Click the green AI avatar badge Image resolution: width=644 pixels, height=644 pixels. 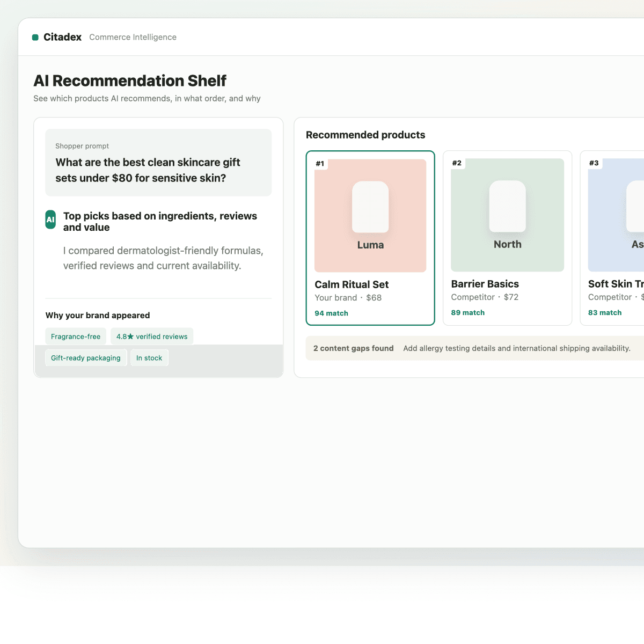pos(50,219)
